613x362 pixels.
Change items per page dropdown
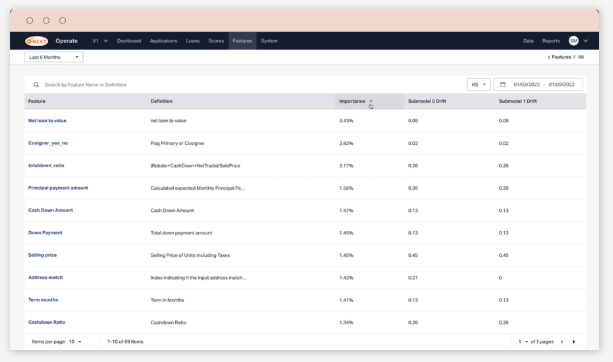click(x=75, y=342)
